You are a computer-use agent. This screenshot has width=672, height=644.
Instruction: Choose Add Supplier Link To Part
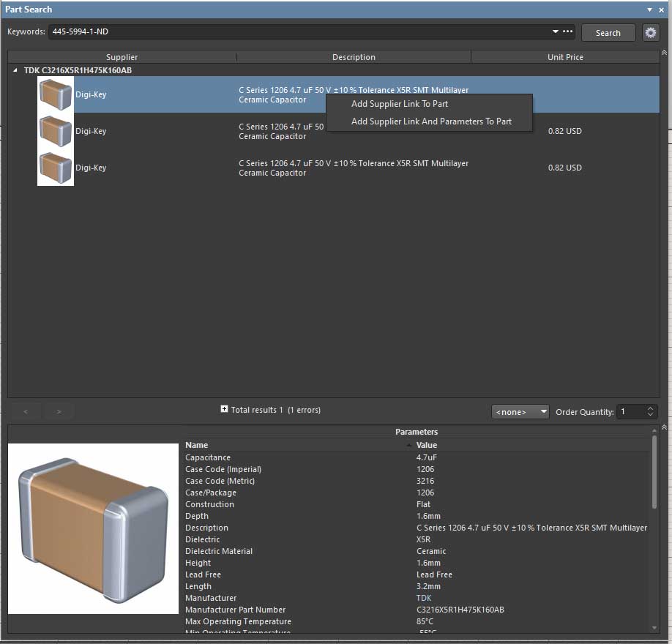[400, 104]
